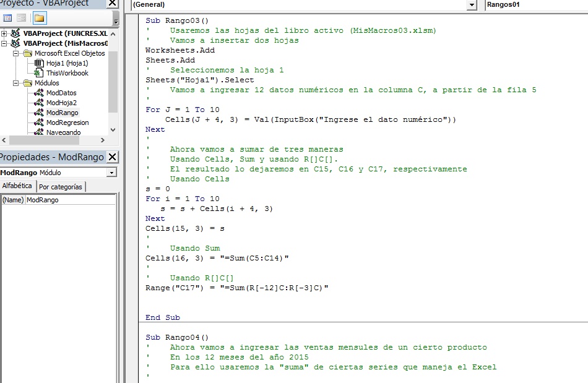Click the Rangos01 procedure box
Screen dimensions: 588x383
536,5
